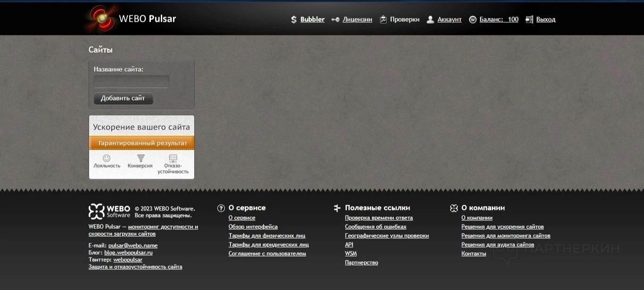
Task: Open the Баланс: 100 menu item
Action: click(499, 19)
